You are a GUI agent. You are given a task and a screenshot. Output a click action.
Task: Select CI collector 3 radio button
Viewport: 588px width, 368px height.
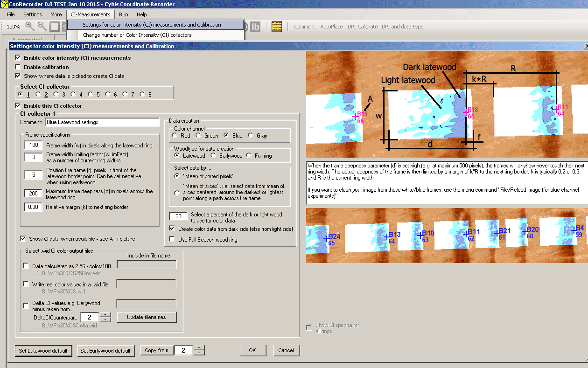(x=56, y=95)
